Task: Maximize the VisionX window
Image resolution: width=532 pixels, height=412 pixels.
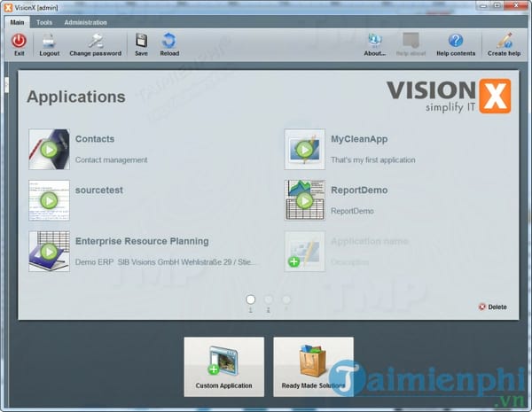Action: 497,5
